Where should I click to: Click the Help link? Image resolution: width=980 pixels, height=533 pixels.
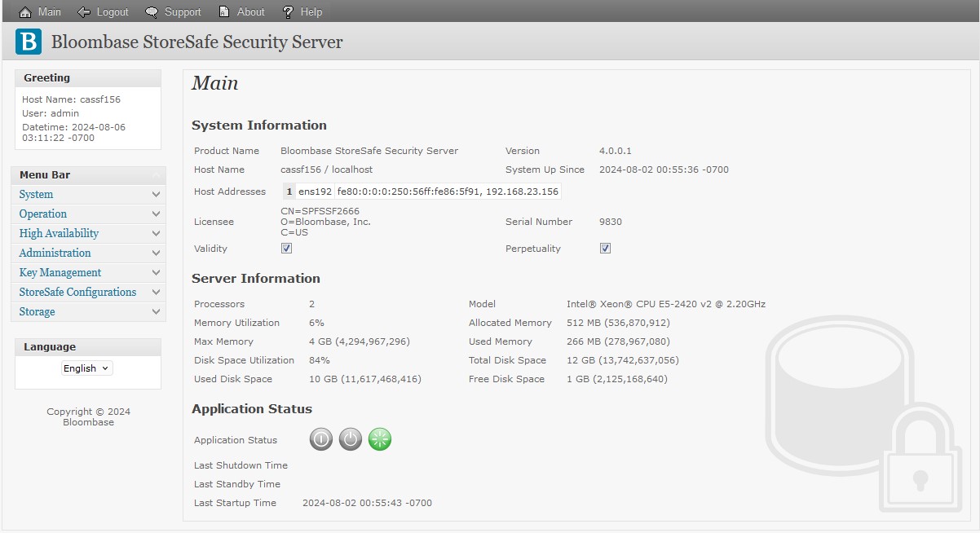pos(311,12)
